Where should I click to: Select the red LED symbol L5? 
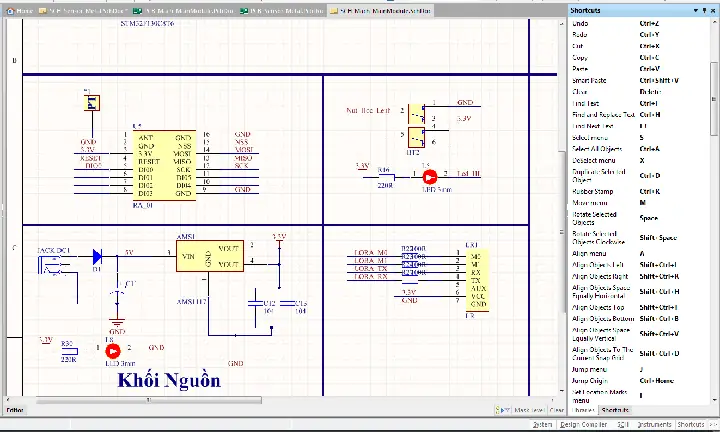coord(430,177)
